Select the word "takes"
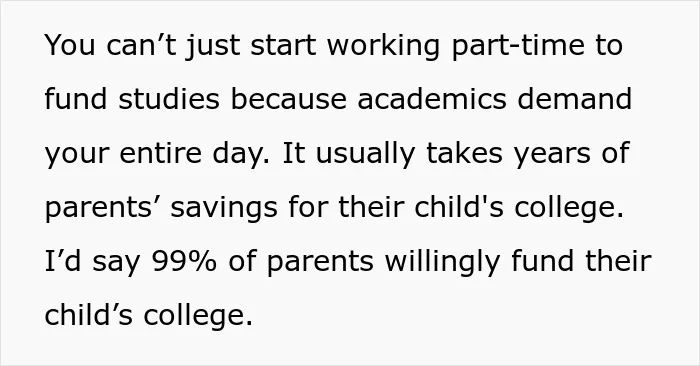700x366 pixels. (x=464, y=153)
